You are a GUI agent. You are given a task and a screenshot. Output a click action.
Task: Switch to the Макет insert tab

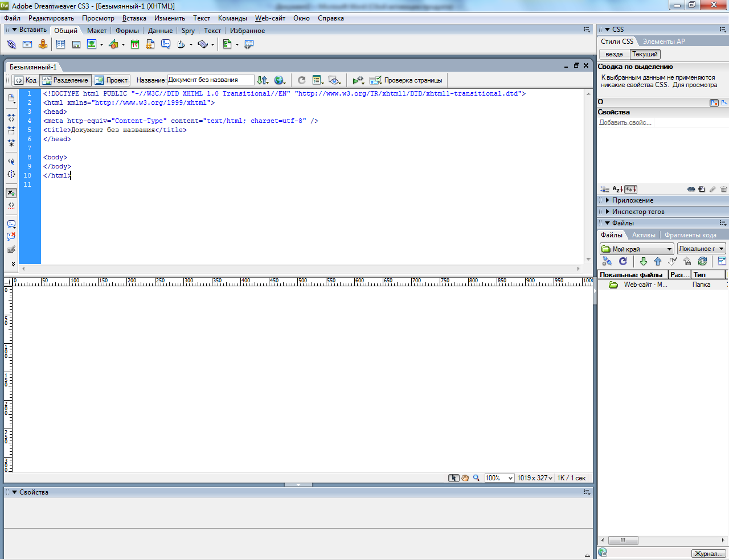point(97,31)
